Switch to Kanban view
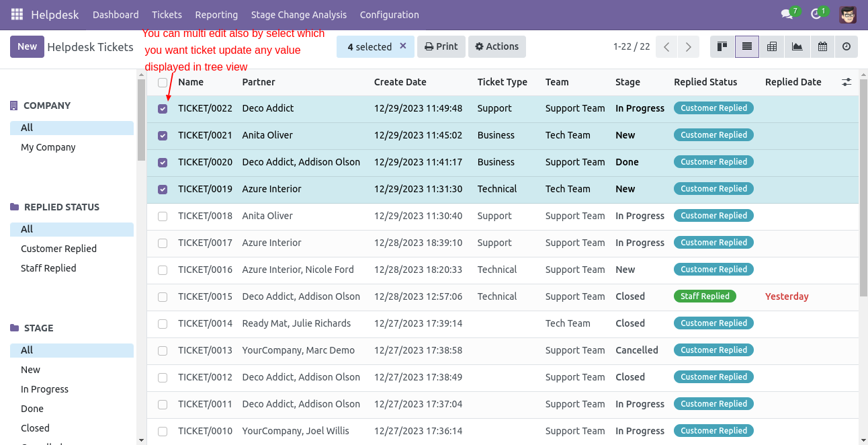Viewport: 868px width, 445px height. pos(722,46)
